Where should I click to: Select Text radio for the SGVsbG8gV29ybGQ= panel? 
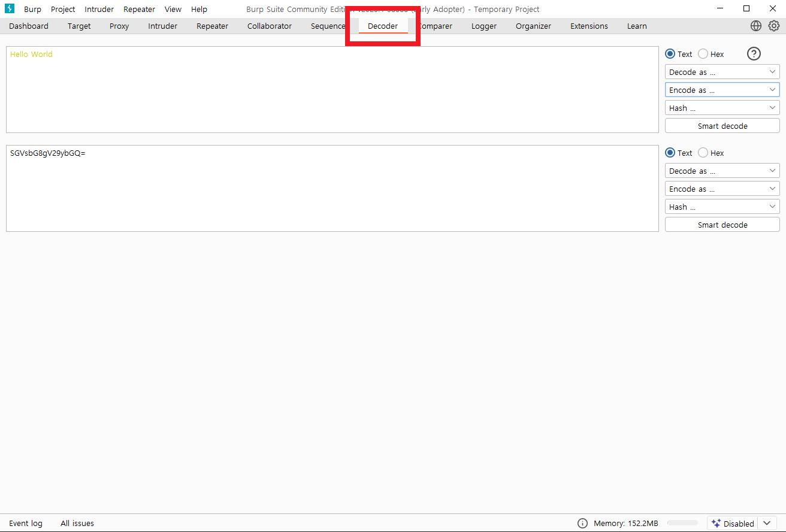pyautogui.click(x=679, y=153)
